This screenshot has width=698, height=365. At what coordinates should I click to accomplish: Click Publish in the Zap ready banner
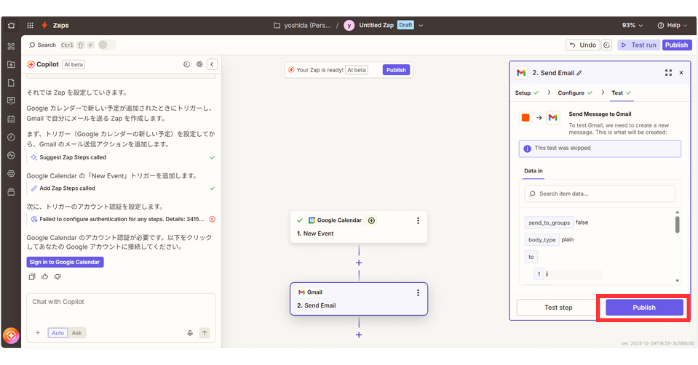(396, 70)
